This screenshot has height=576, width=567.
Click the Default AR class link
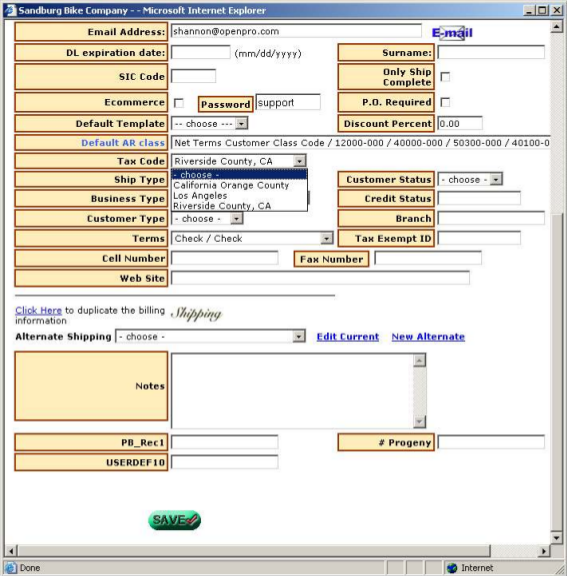[x=123, y=143]
